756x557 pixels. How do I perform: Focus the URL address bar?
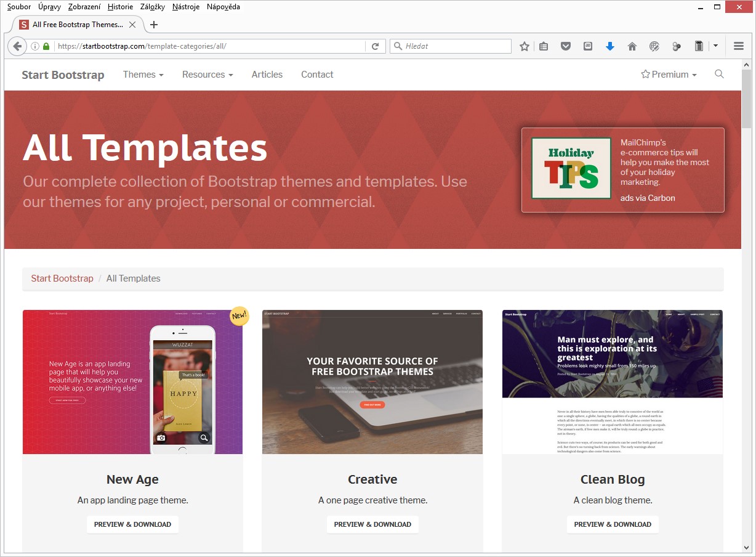coord(209,46)
